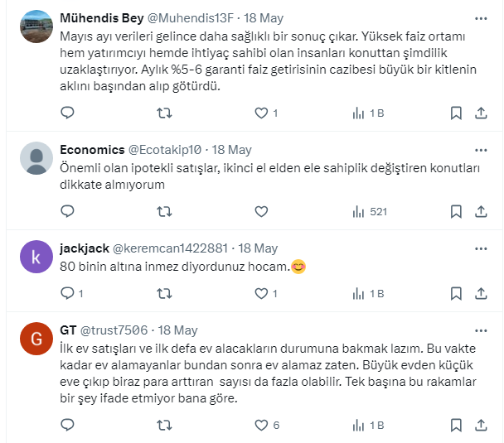Reply to GT's tweet
The width and height of the screenshot is (504, 443).
point(68,425)
